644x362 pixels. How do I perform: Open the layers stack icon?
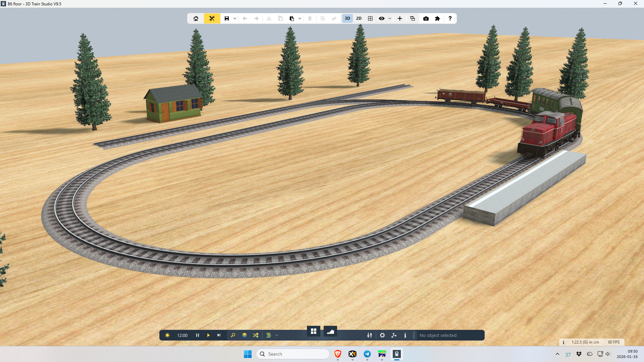245,335
